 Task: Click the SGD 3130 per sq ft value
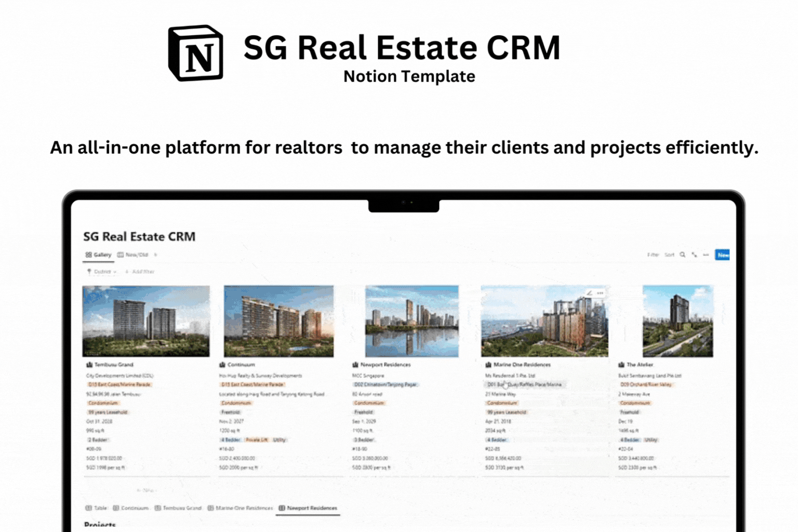[504, 467]
